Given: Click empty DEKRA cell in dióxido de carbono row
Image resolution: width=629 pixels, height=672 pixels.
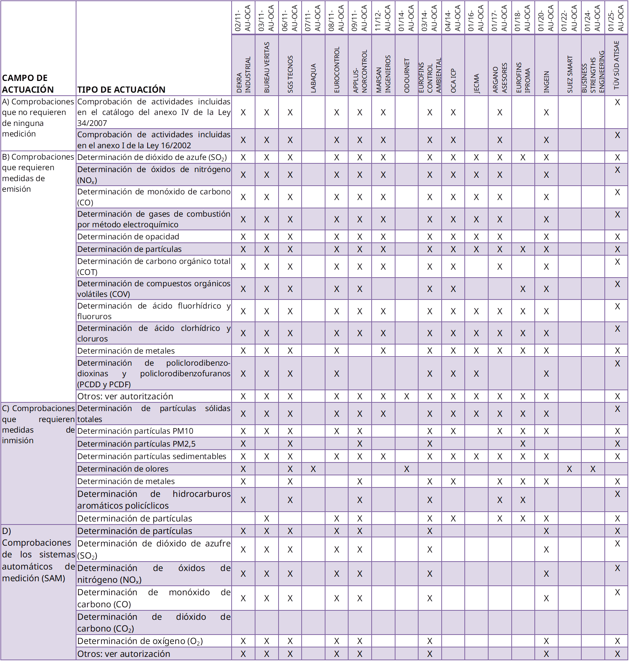Looking at the screenshot, I should [x=243, y=622].
